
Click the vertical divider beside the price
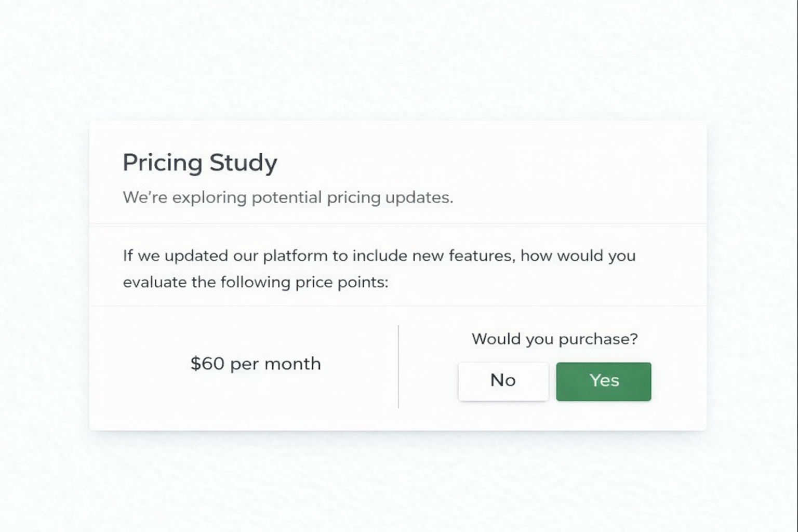tap(398, 366)
